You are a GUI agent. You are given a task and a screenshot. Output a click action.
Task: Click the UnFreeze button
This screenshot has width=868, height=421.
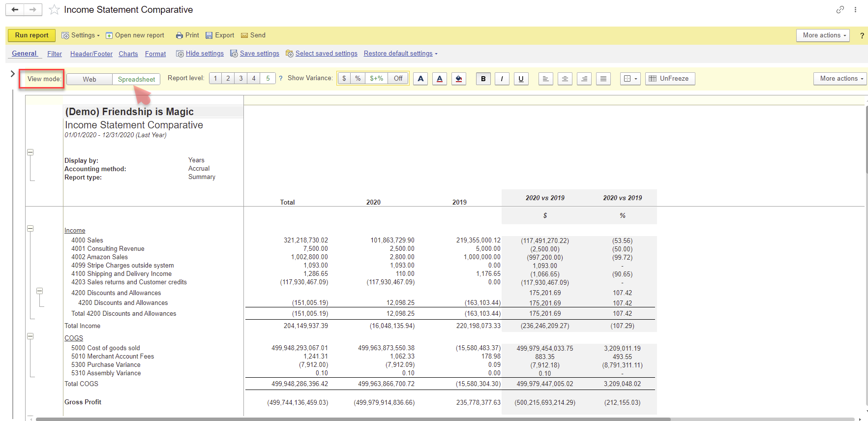click(x=670, y=79)
